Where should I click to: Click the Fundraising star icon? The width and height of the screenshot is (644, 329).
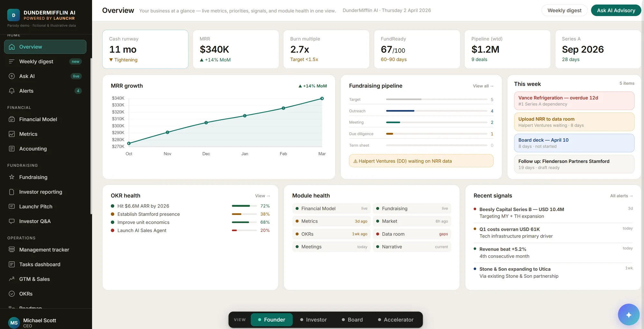[12, 177]
